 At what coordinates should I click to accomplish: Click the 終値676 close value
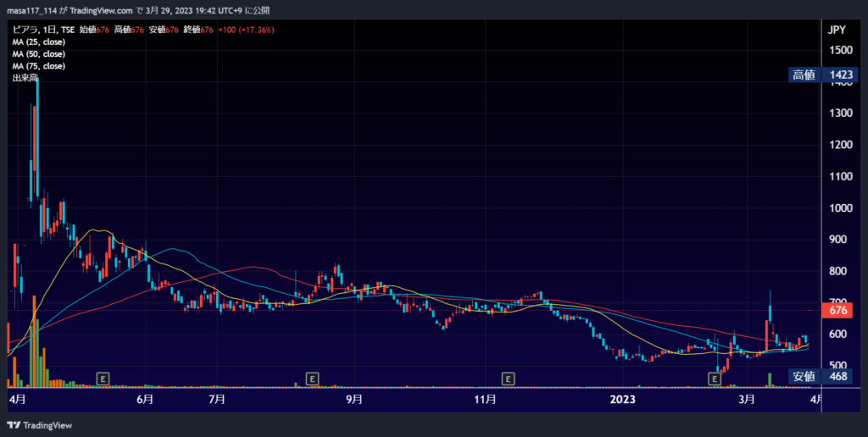198,30
